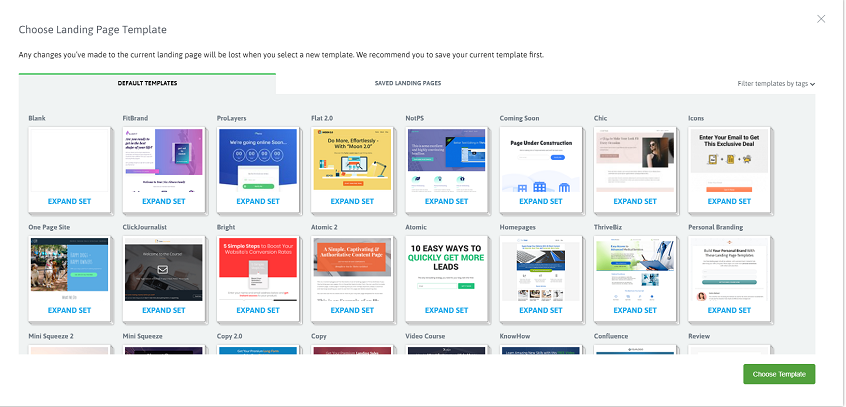
Task: Select the FitBrand template thumbnail
Action: click(163, 160)
